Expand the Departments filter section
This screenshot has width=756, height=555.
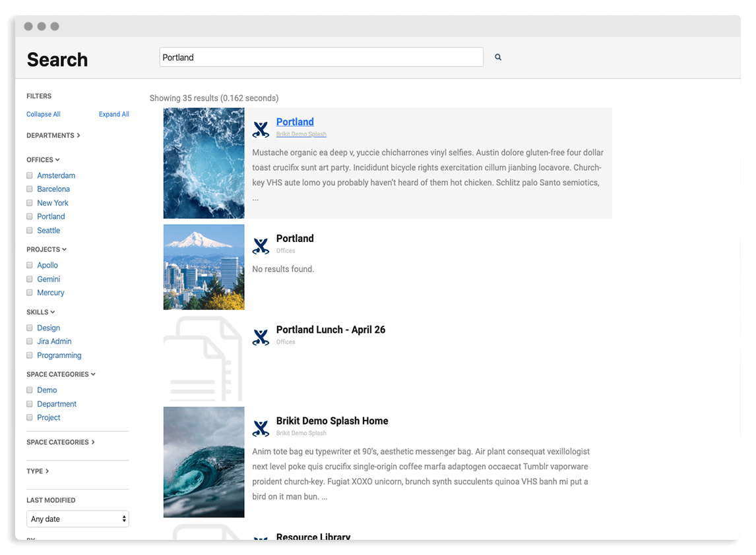[53, 135]
